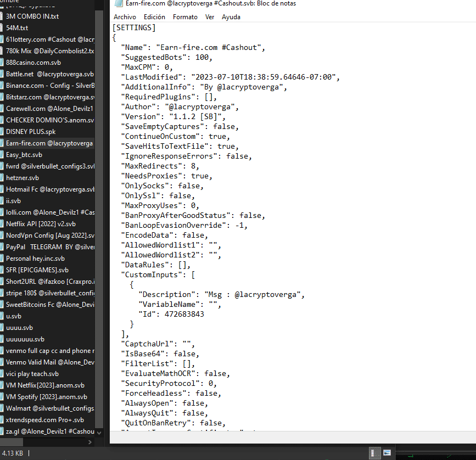
Task: Click the "Description" Msg line
Action: 221,295
